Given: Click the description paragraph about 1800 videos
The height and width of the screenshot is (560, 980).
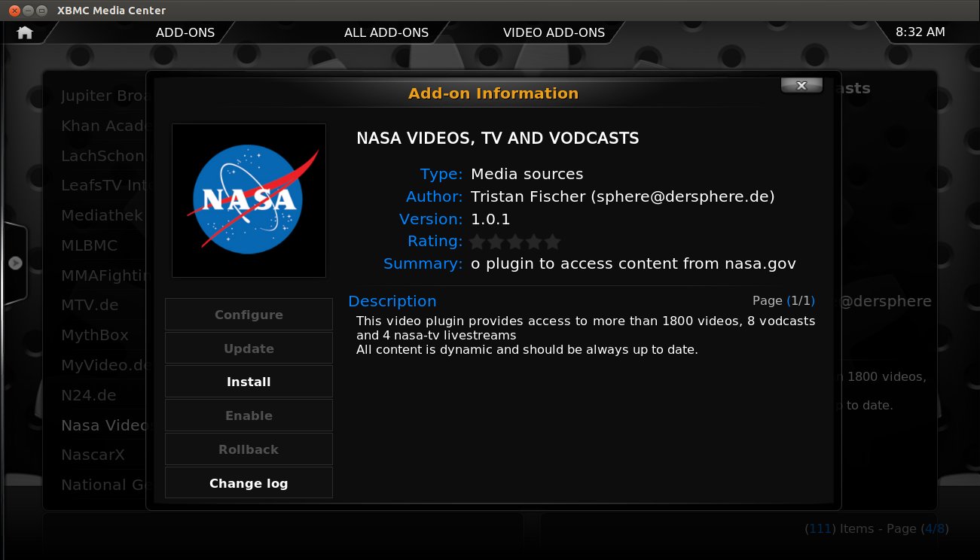Looking at the screenshot, I should point(586,335).
